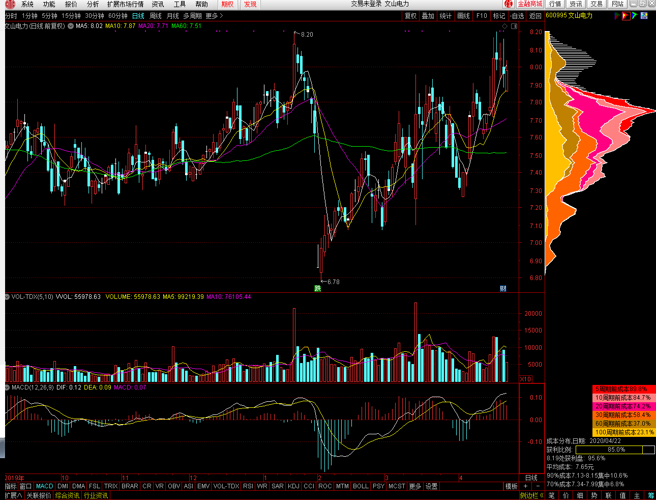The width and height of the screenshot is (656, 500).
Task: Click the 金融商城 logo icon
Action: [x=509, y=4]
